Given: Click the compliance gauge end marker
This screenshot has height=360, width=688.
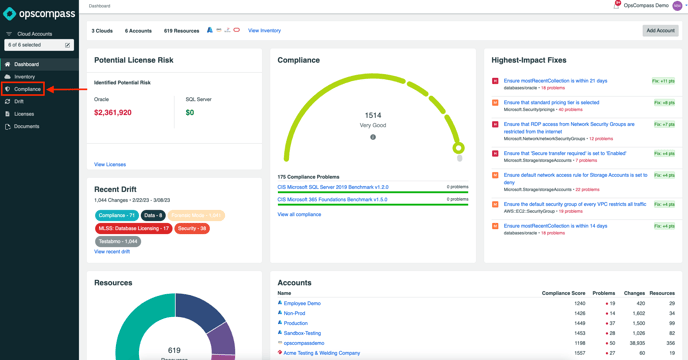Looking at the screenshot, I should pyautogui.click(x=459, y=148).
